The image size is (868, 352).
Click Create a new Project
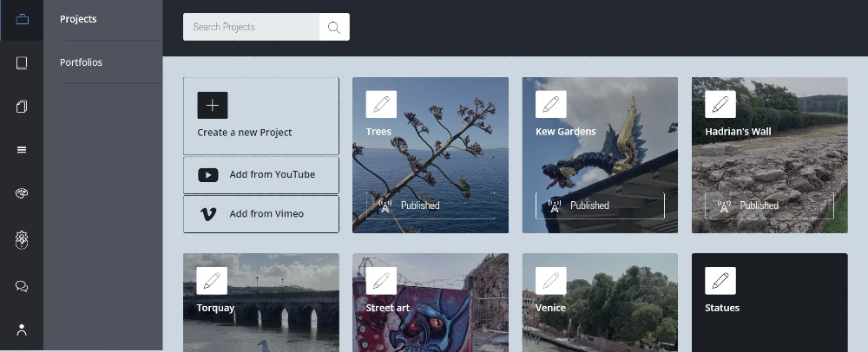tap(261, 116)
